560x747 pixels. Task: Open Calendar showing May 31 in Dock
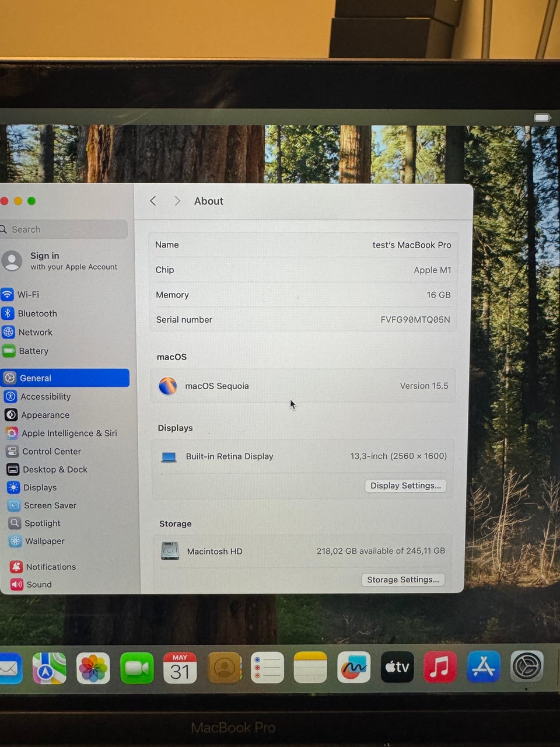click(180, 668)
